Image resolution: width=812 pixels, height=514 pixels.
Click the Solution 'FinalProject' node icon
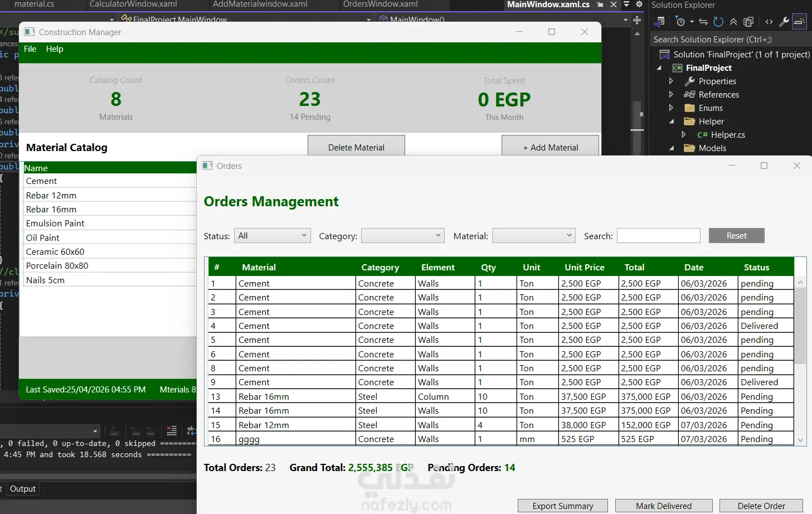point(664,54)
